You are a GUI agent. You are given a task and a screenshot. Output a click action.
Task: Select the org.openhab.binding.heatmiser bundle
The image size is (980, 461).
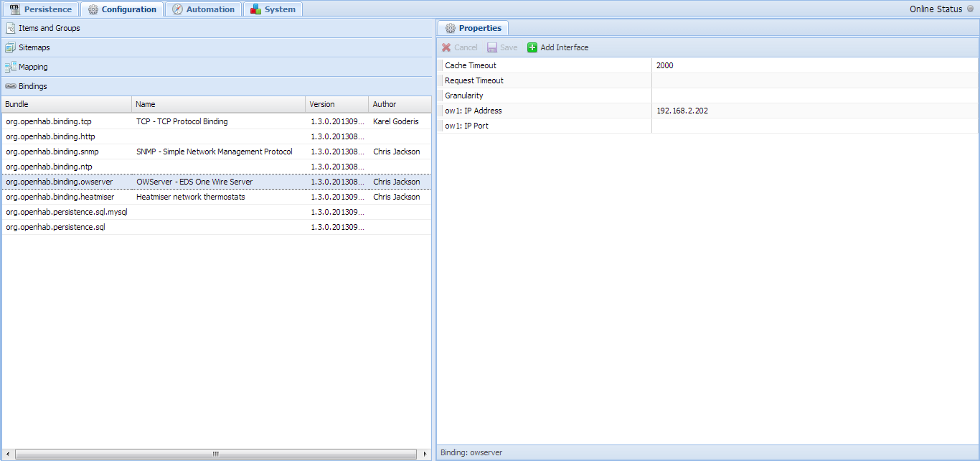(x=60, y=197)
